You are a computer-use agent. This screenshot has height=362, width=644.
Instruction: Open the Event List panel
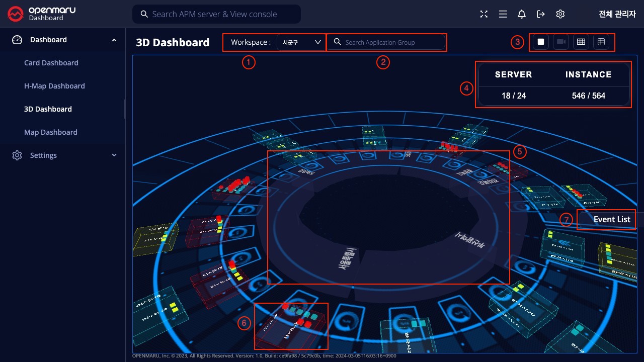point(611,220)
